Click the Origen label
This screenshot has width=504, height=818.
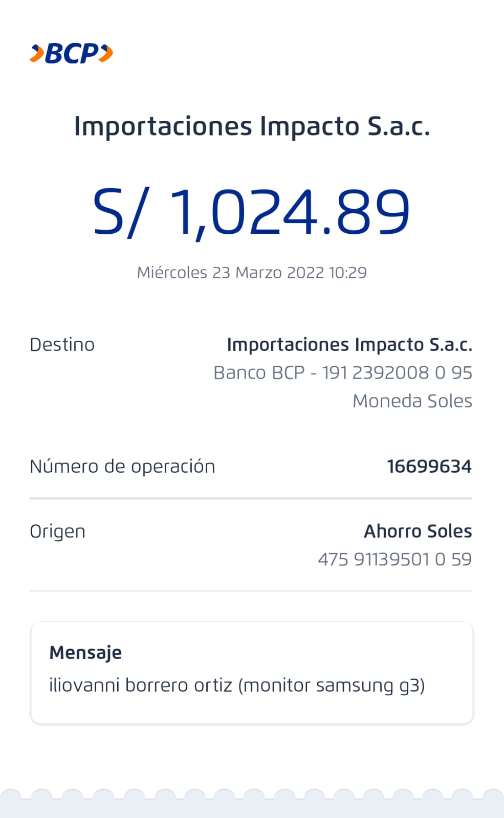point(57,532)
